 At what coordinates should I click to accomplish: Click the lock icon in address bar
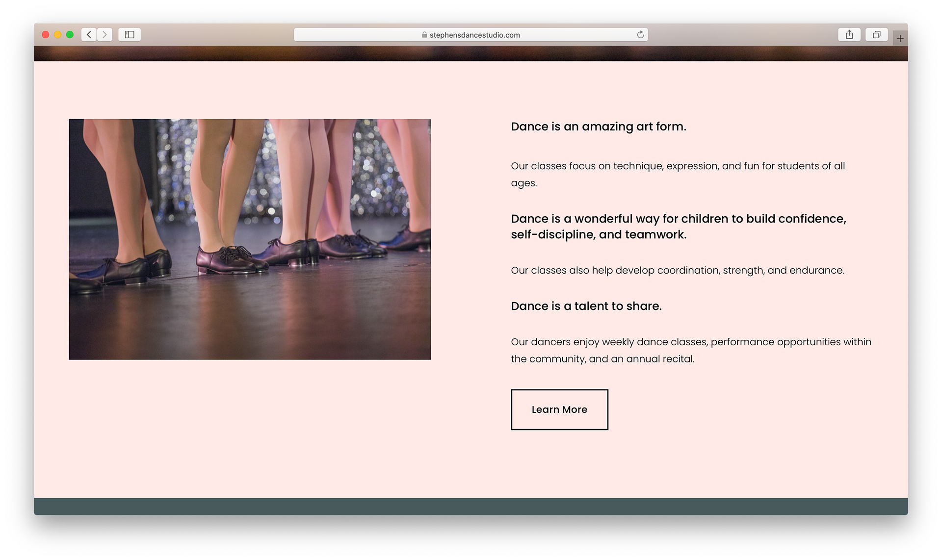tap(424, 35)
